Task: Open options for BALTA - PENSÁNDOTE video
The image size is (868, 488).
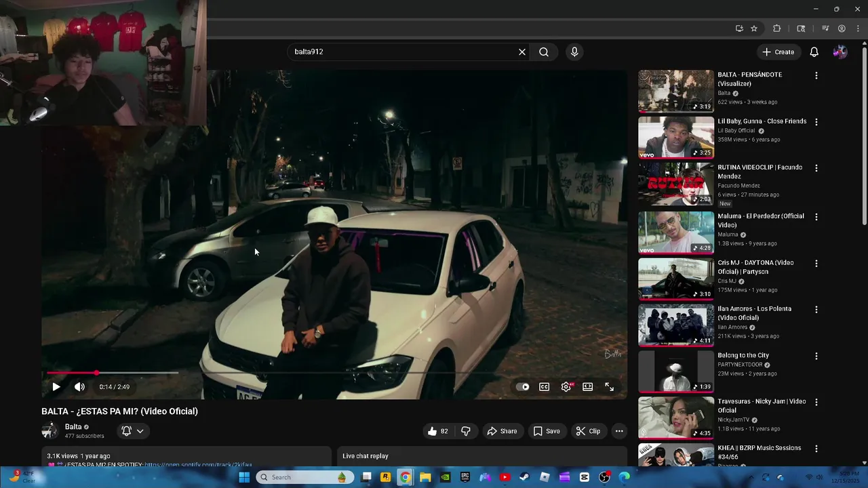Action: (x=816, y=76)
